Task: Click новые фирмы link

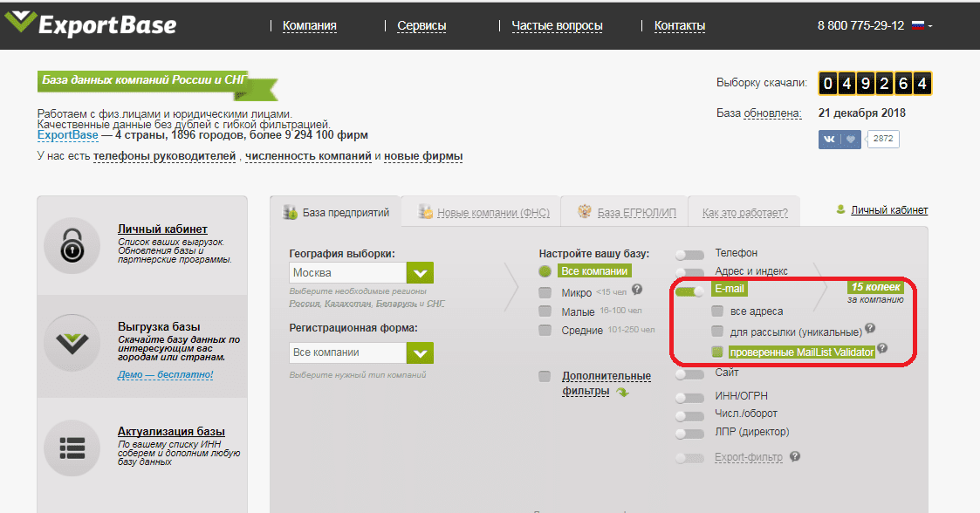Action: [x=423, y=156]
